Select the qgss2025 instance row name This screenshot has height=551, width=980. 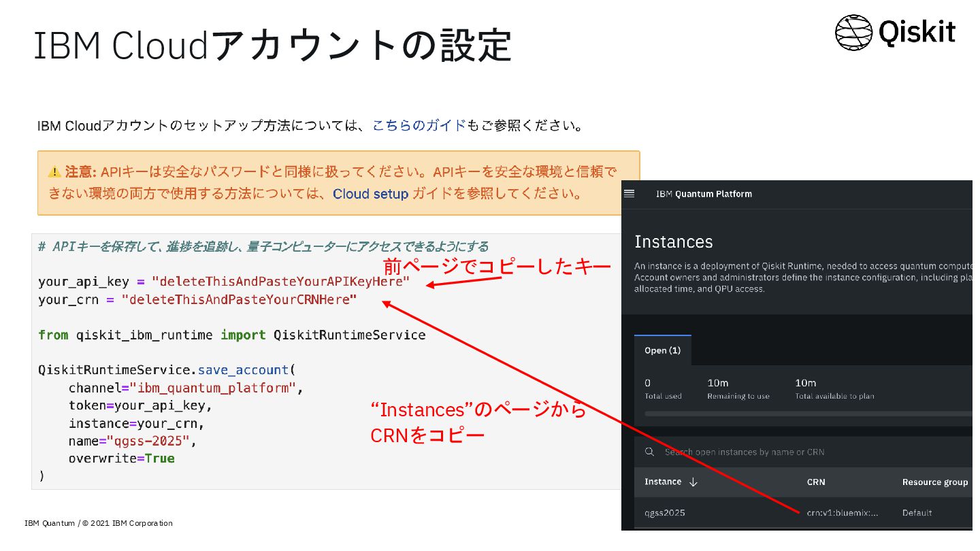click(x=664, y=513)
